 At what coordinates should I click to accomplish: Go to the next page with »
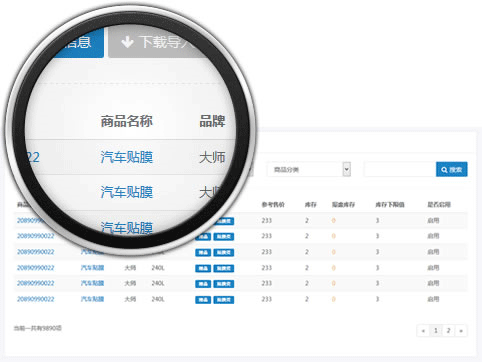point(461,331)
